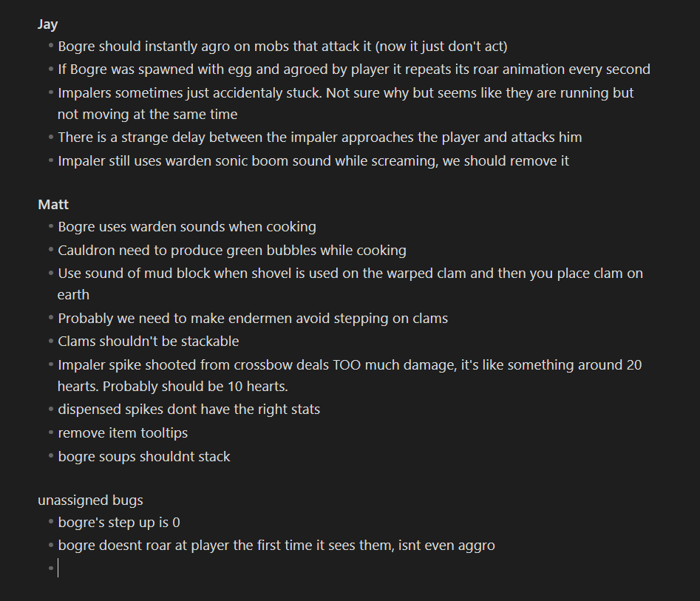The image size is (700, 601).
Task: Click the Impaler spike crossbow damage line
Action: 350,364
